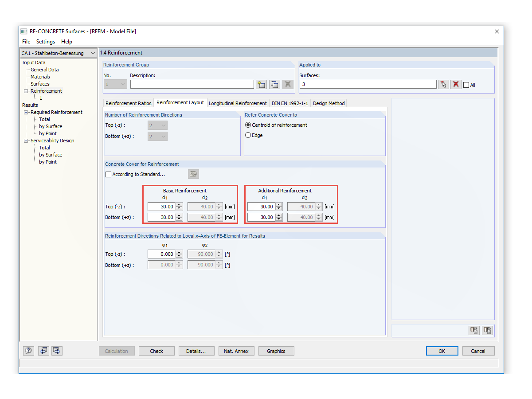The image size is (532, 399).
Task: Open the File menu
Action: click(26, 42)
